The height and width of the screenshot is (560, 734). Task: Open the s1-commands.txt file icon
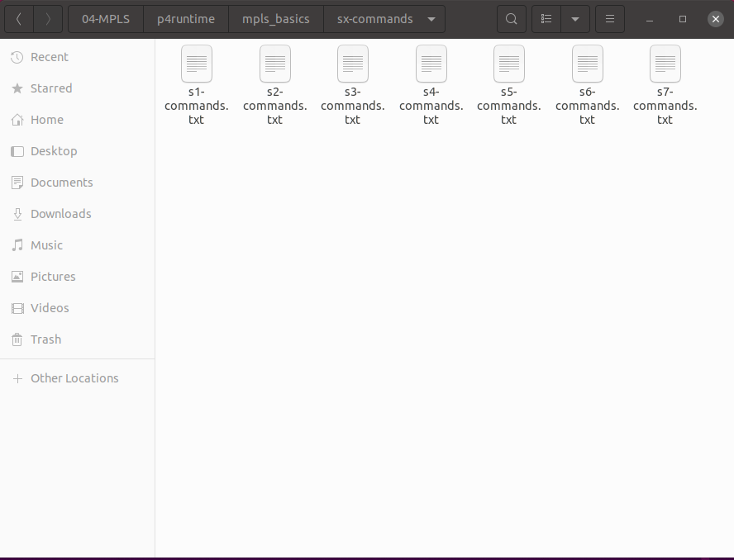tap(196, 64)
